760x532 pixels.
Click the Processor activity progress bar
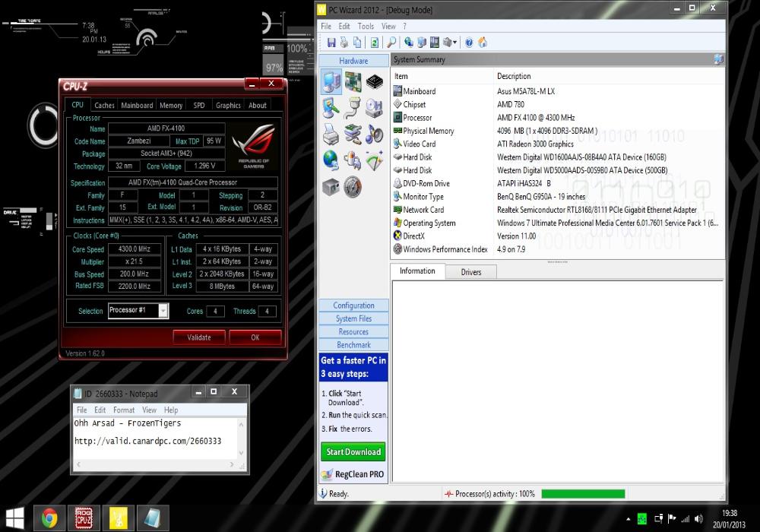(583, 494)
